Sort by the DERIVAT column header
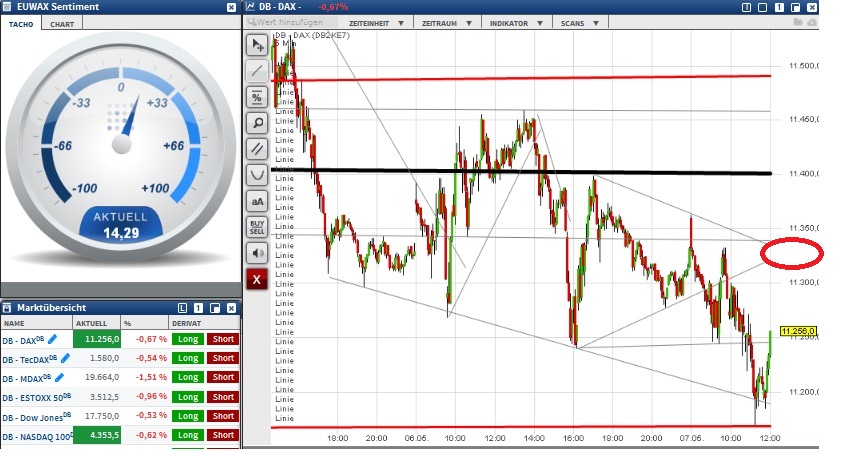 204,323
